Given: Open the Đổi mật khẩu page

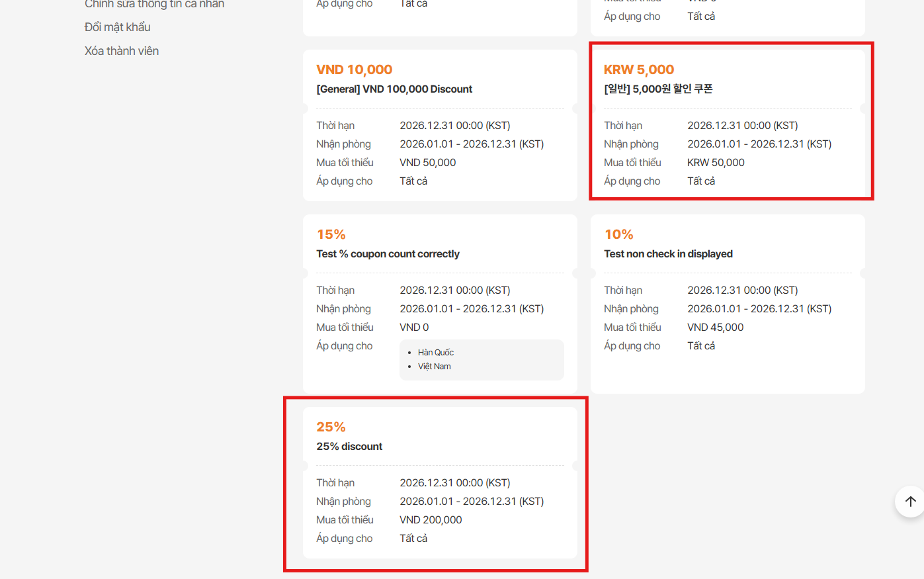Looking at the screenshot, I should pyautogui.click(x=118, y=27).
